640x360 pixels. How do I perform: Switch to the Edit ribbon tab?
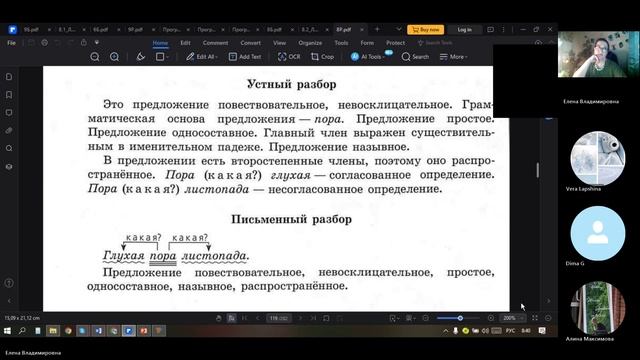pyautogui.click(x=185, y=43)
